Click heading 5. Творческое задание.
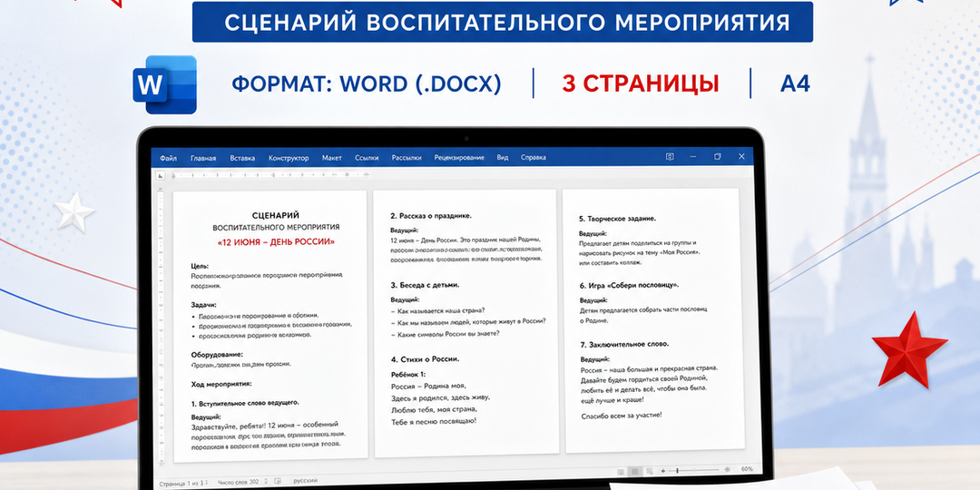Screen dimensions: 980x490 coord(618,219)
